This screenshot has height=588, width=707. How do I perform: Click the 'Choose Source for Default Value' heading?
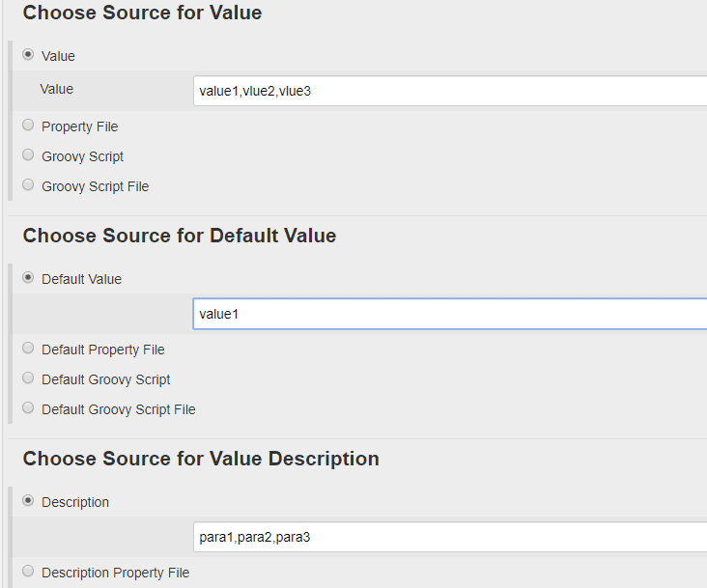click(x=180, y=236)
